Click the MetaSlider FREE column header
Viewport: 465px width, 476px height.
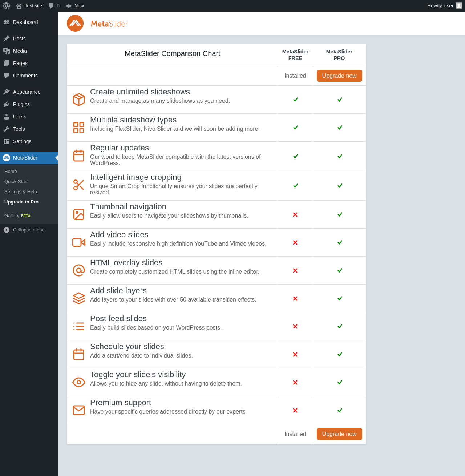point(295,55)
